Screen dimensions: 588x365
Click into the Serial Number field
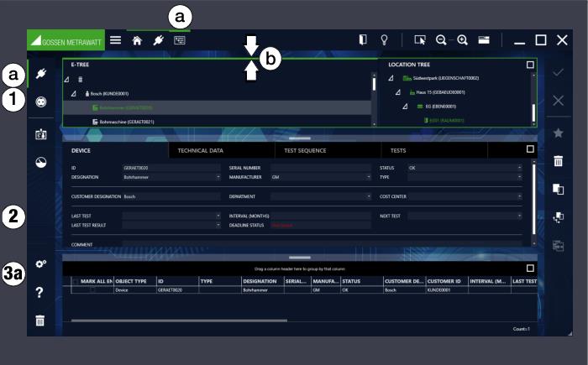(x=321, y=168)
